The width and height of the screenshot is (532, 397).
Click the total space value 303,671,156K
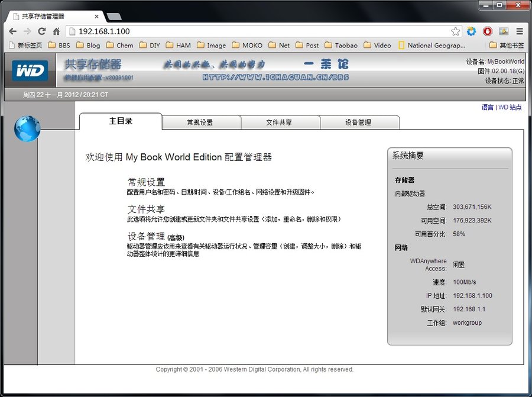[472, 207]
